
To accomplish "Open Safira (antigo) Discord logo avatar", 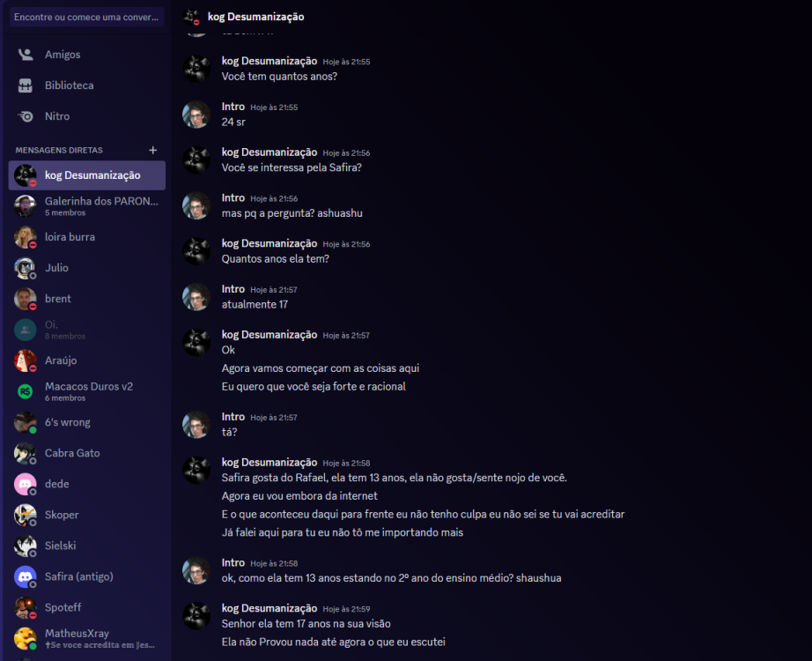I will coord(25,576).
